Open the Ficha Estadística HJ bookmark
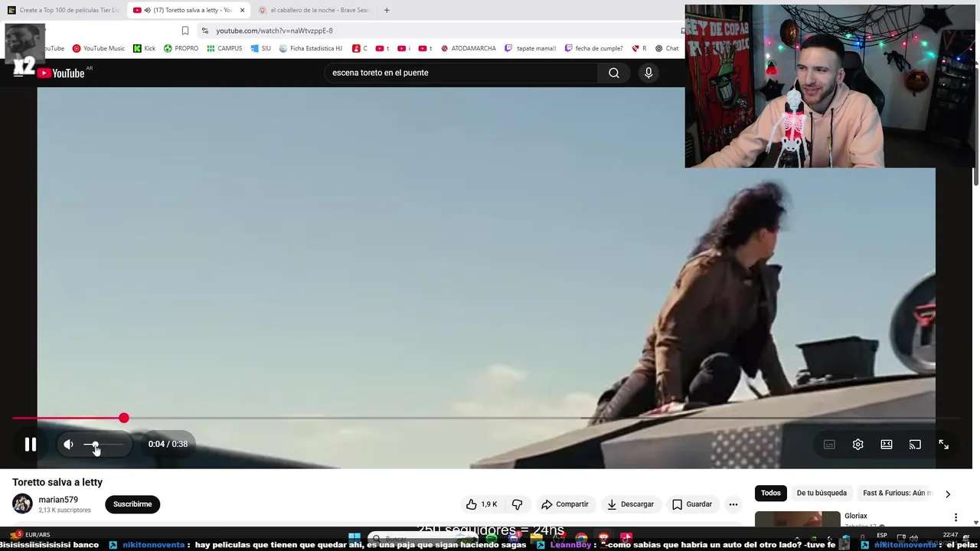The image size is (980, 551). point(311,48)
